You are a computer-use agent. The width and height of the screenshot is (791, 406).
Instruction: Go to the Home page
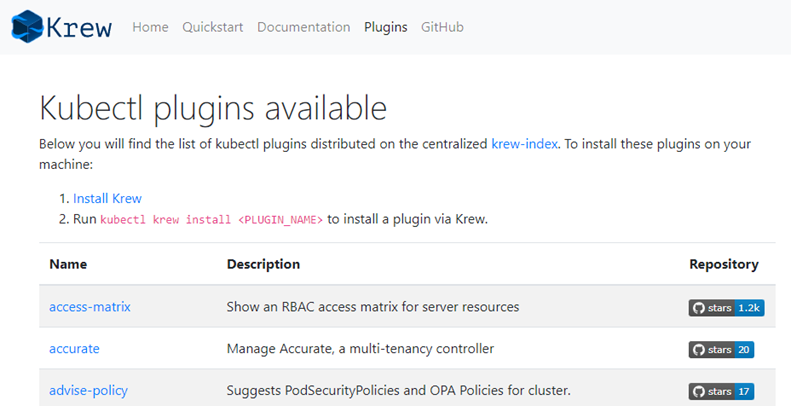click(150, 27)
